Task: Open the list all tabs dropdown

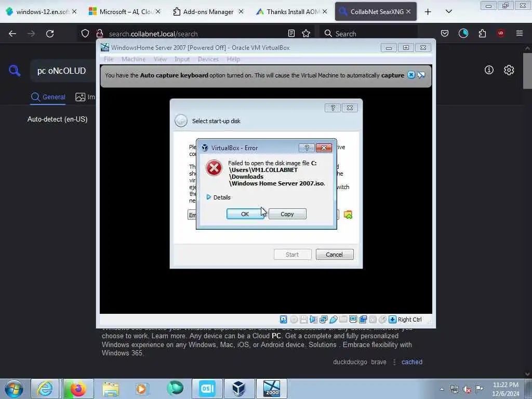Action: (449, 12)
